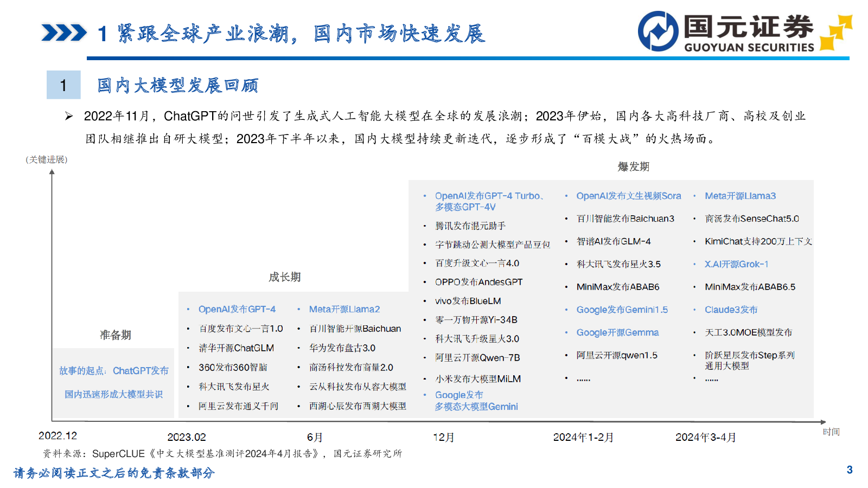The image size is (868, 488).
Task: Click the blue section number 1 box
Action: coord(63,85)
